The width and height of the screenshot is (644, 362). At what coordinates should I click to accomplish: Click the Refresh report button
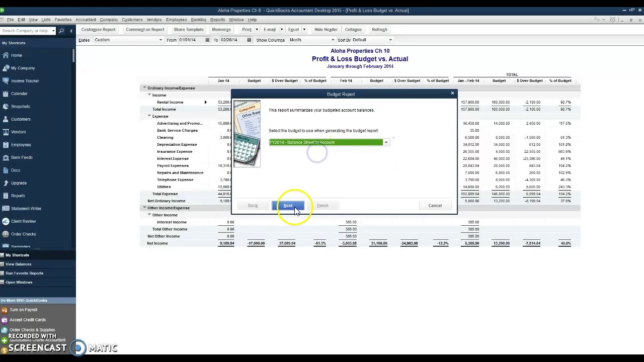point(379,30)
